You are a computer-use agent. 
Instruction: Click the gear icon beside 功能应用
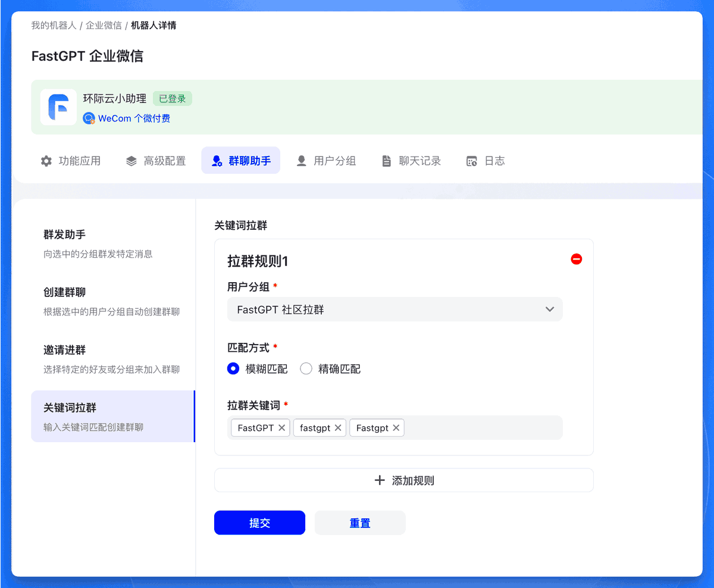[x=46, y=161]
